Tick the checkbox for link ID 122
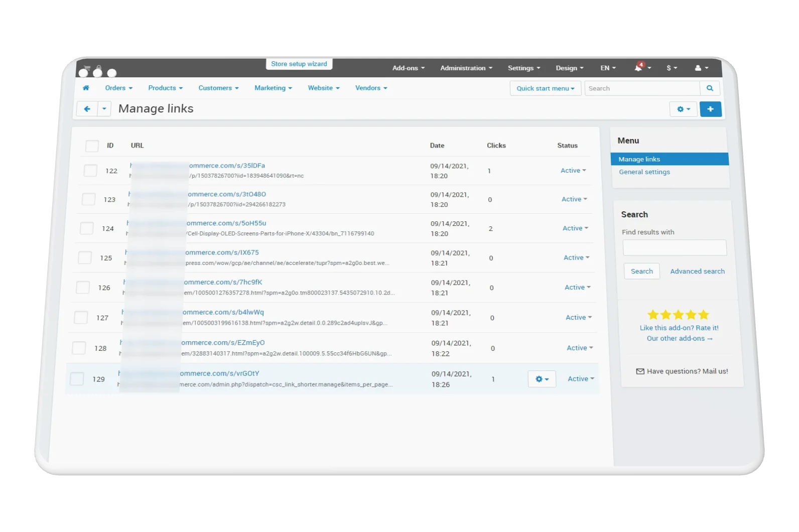Image resolution: width=799 pixels, height=532 pixels. (x=90, y=171)
